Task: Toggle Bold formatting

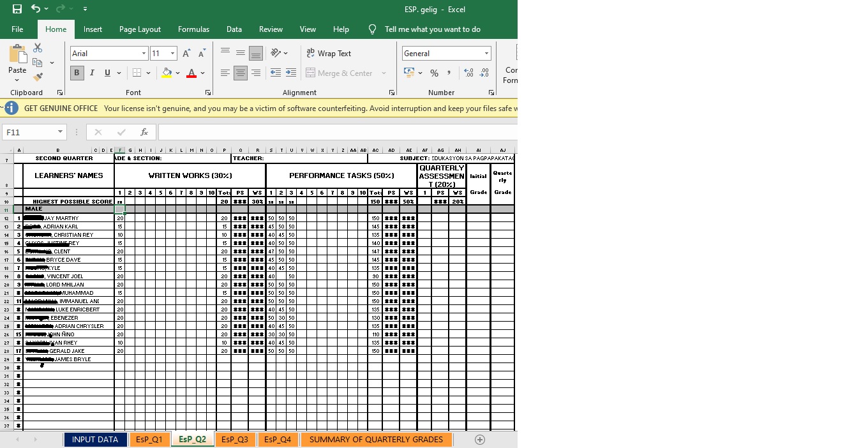Action: click(x=77, y=73)
